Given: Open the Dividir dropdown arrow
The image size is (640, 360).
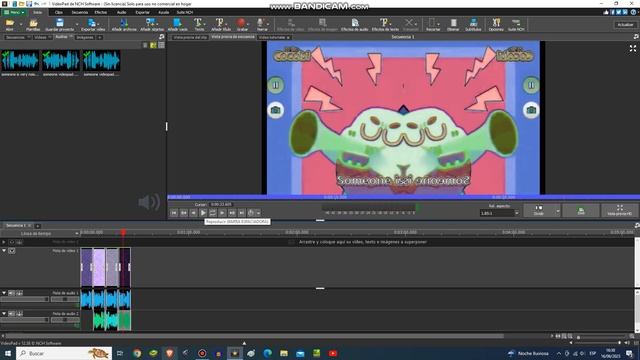Looking at the screenshot, I should (558, 211).
